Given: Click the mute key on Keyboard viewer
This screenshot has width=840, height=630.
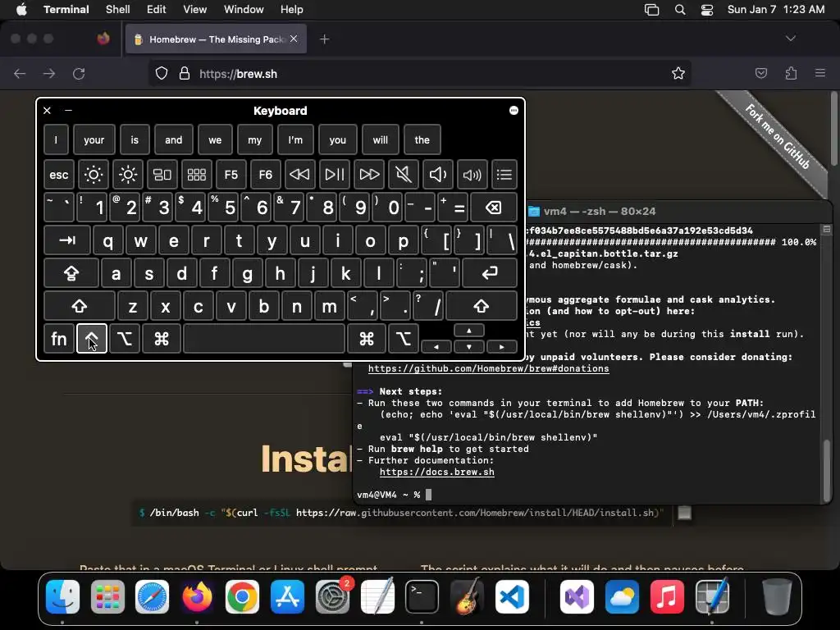Looking at the screenshot, I should pos(403,174).
